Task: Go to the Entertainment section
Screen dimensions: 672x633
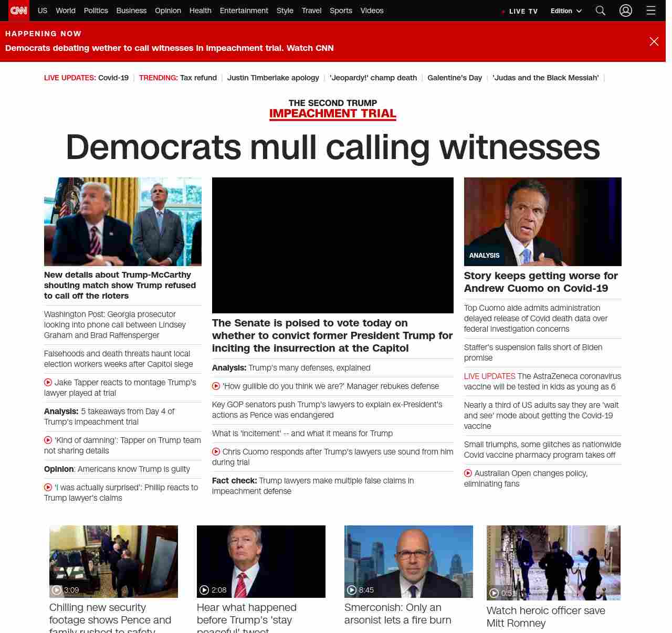Action: click(244, 10)
